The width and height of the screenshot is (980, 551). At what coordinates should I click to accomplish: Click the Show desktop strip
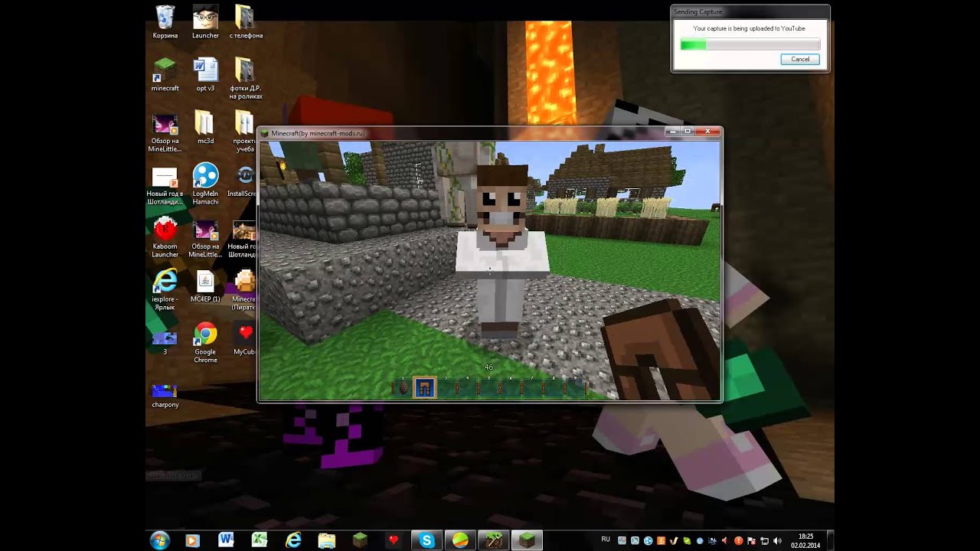830,540
